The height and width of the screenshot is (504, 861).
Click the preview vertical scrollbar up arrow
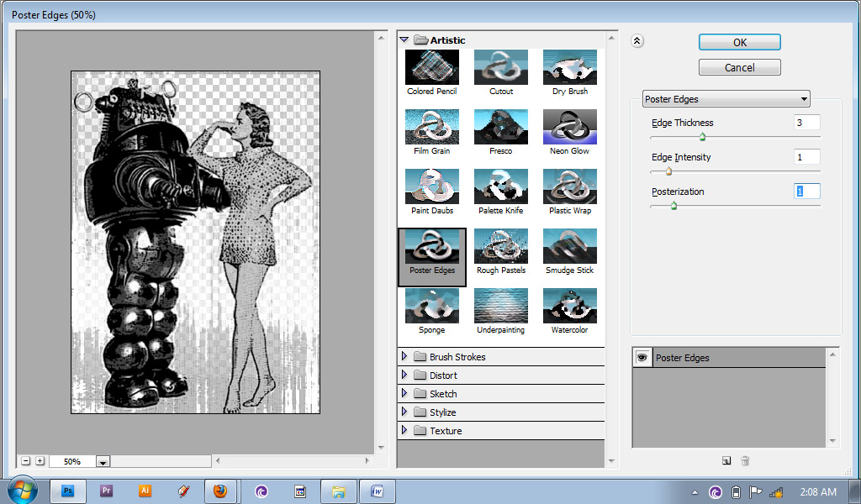pyautogui.click(x=381, y=38)
